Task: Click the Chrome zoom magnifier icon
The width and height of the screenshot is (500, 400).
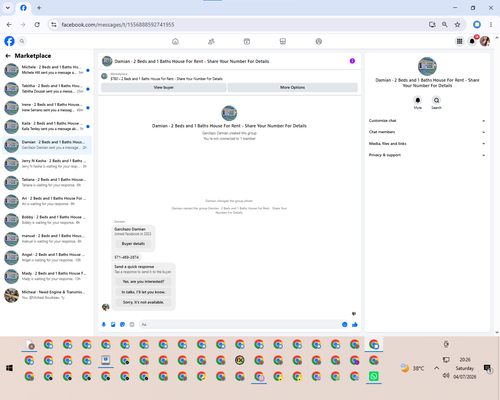Action: click(x=445, y=25)
